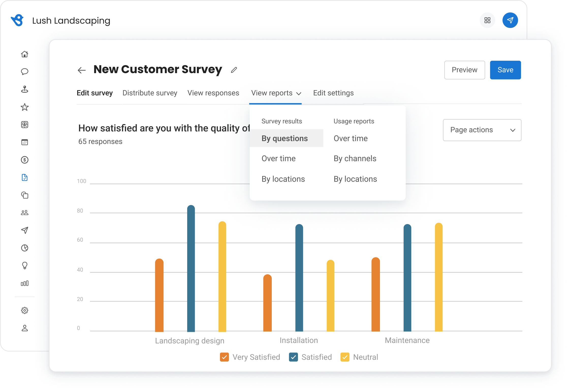The image size is (570, 392).
Task: Click the Save button
Action: pos(505,70)
